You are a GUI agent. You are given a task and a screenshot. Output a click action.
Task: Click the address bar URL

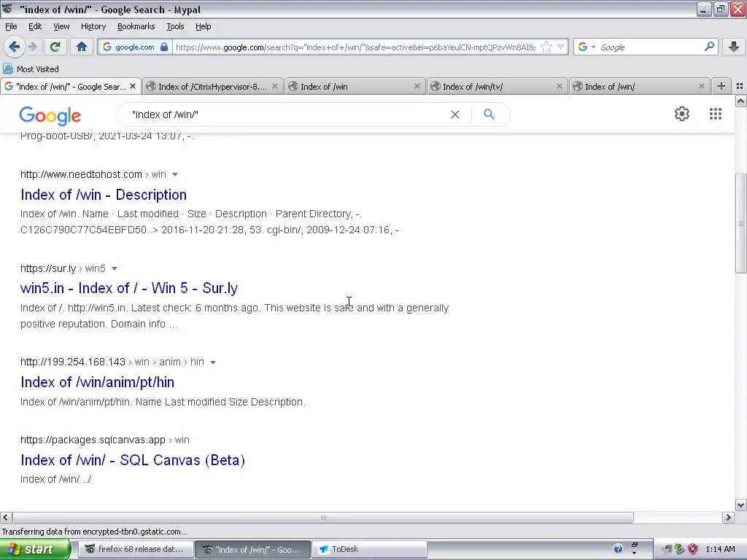[355, 47]
